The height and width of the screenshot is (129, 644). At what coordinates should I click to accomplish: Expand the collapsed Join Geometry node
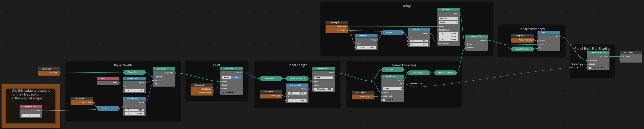coord(410,73)
